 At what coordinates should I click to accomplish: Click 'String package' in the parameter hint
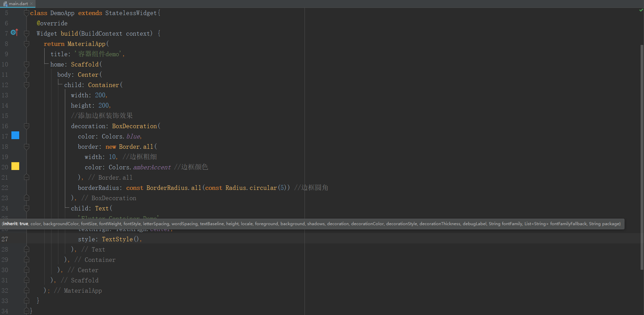point(604,224)
